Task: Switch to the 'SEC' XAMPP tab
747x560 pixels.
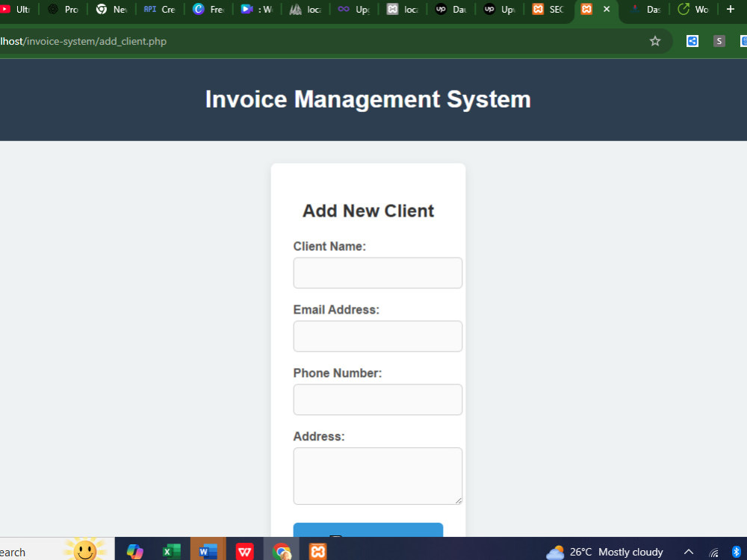Action: coord(548,9)
